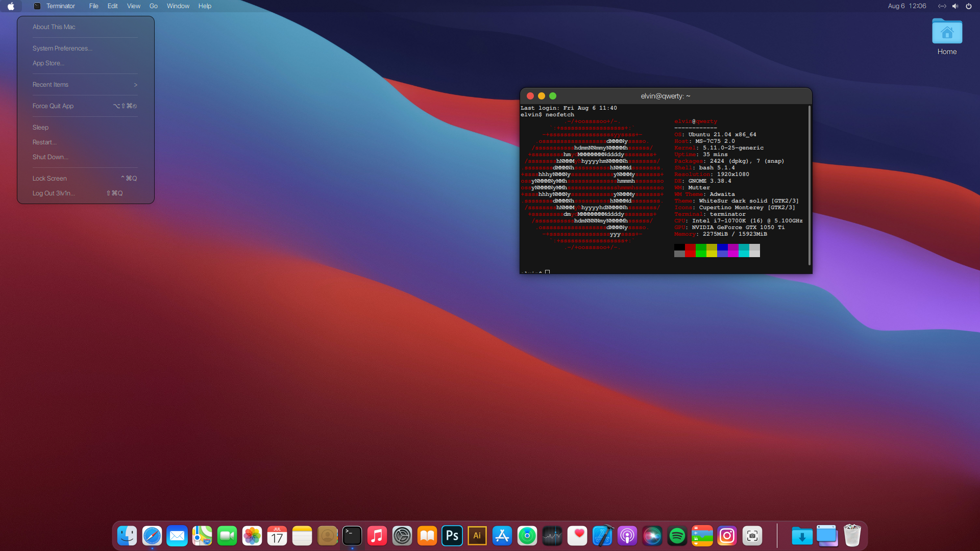
Task: Launch Spotify from the dock
Action: 677,536
